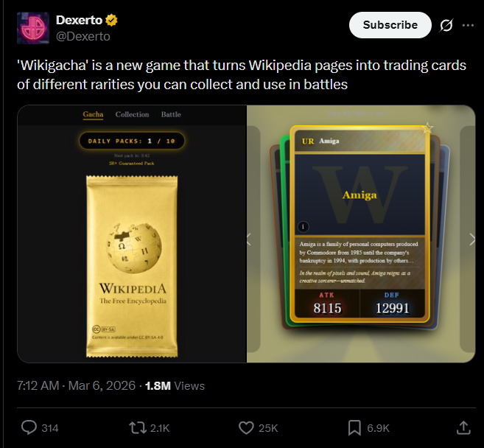
Task: Reply to the post via comment icon
Action: [29, 427]
